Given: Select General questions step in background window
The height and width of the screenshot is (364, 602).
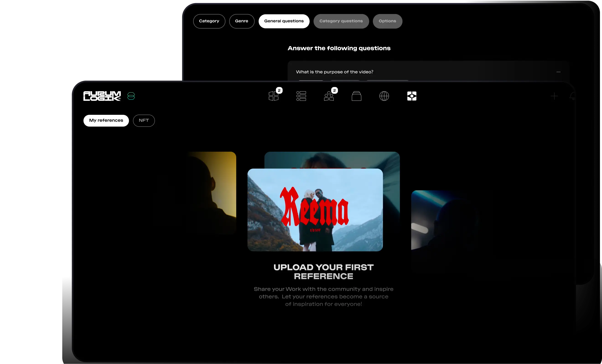Looking at the screenshot, I should [284, 21].
